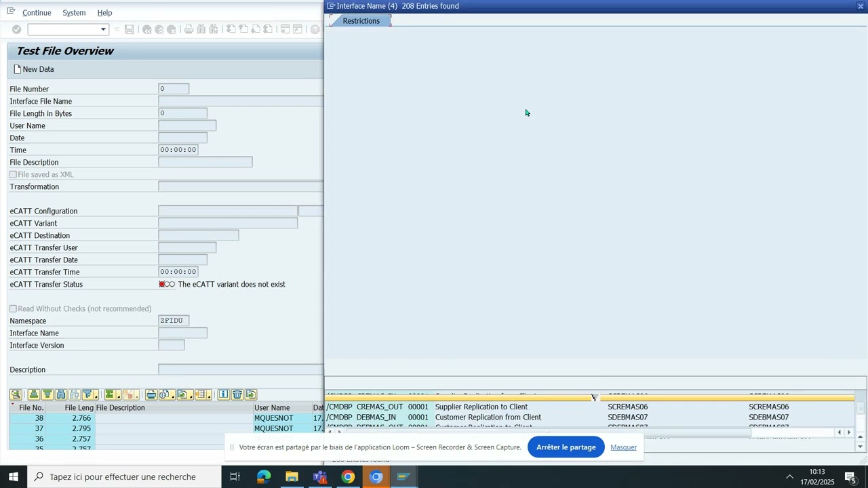Expand the Views dropdown arrow
This screenshot has height=488, width=868.
coord(173,396)
